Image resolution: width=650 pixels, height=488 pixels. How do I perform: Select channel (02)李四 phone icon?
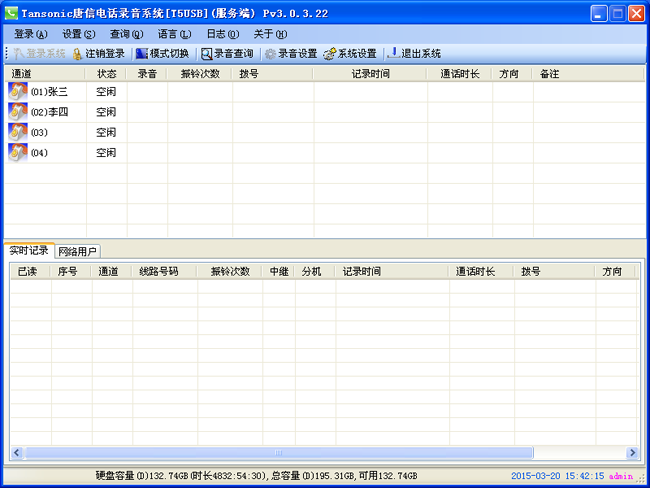[x=18, y=112]
